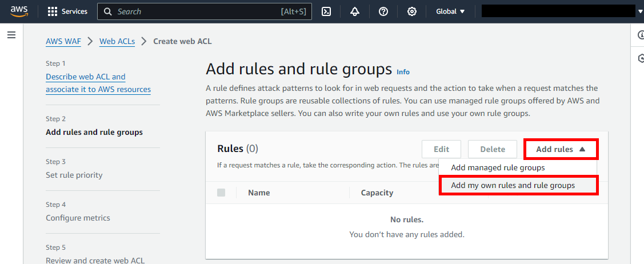644x264 pixels.
Task: Sort rules by Name column header
Action: [x=259, y=193]
